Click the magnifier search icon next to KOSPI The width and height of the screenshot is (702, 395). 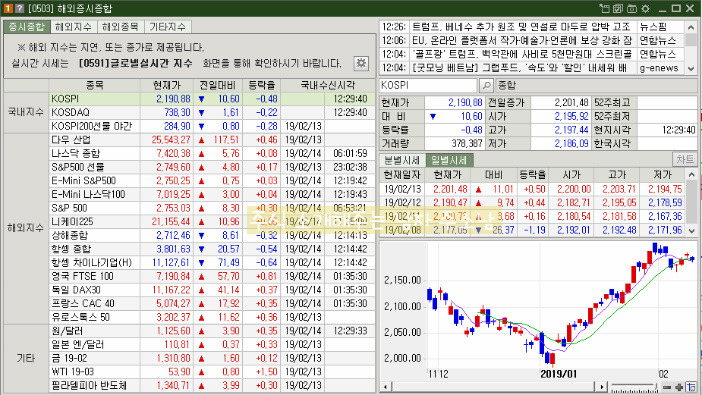(x=486, y=85)
